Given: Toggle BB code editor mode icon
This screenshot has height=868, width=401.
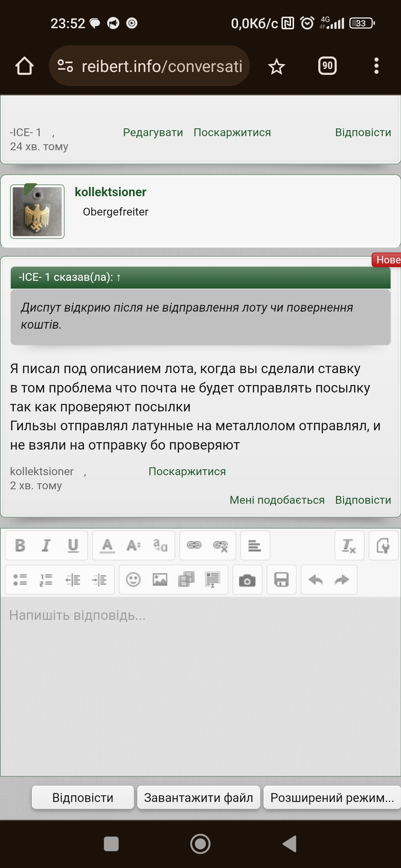Looking at the screenshot, I should pos(383,545).
